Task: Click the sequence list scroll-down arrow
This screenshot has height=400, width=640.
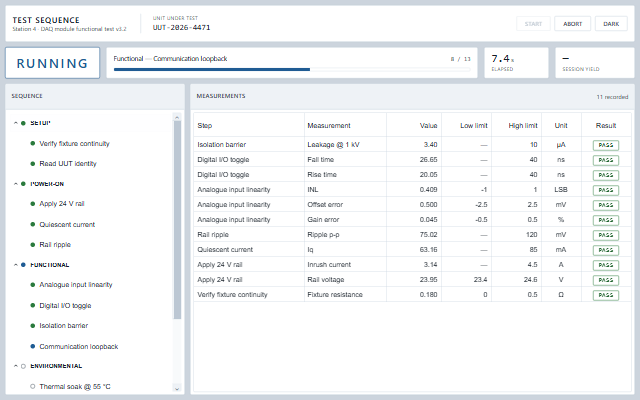Action: pyautogui.click(x=177, y=389)
